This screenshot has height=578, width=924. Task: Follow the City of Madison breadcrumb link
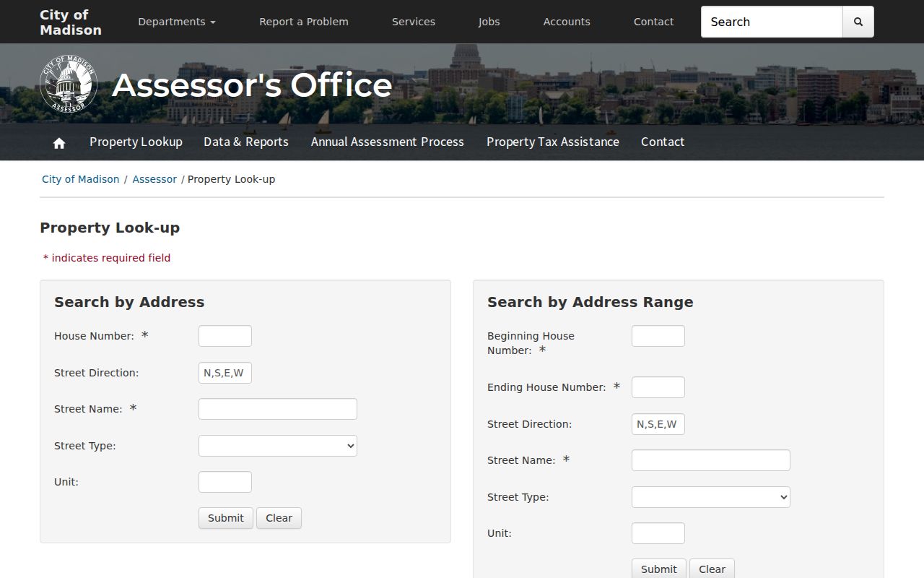click(x=81, y=179)
